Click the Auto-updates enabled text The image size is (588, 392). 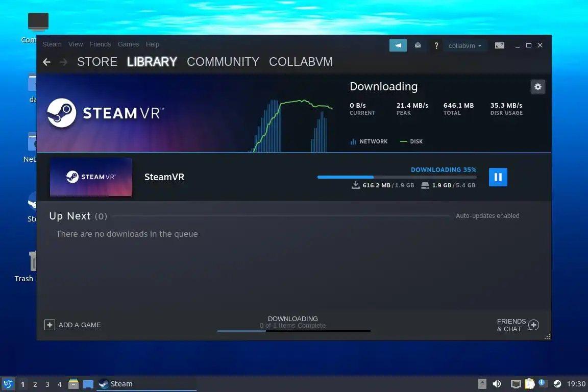(487, 216)
